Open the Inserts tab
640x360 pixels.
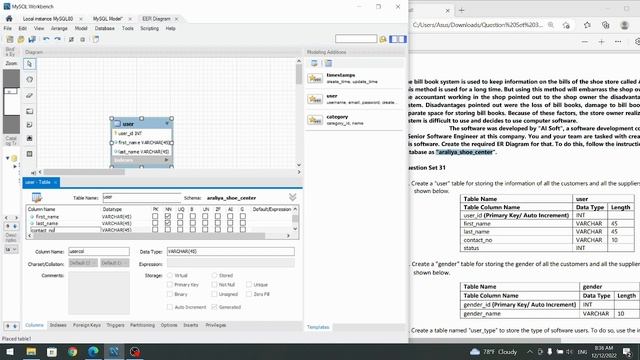[x=191, y=325]
